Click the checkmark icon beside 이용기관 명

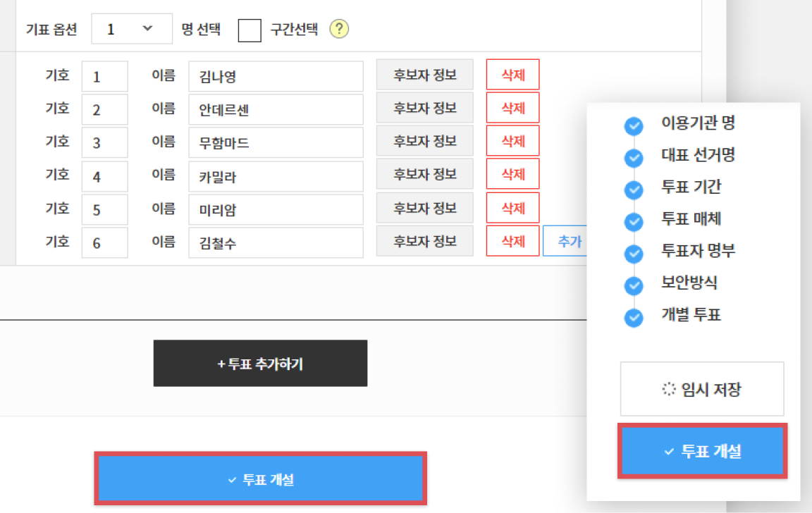point(634,125)
